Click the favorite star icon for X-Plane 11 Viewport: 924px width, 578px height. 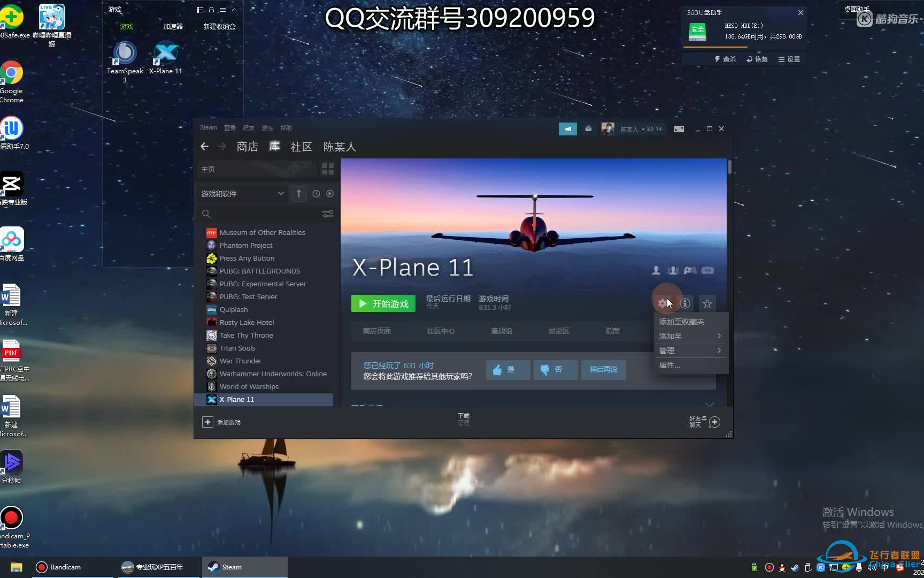(x=707, y=303)
